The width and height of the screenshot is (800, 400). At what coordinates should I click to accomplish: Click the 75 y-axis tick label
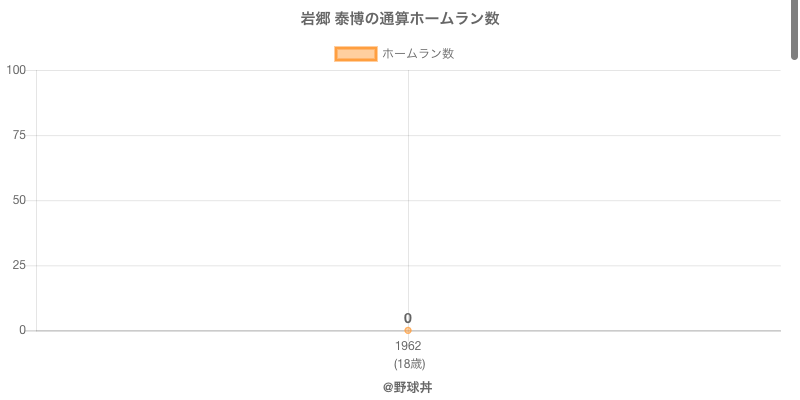click(19, 135)
